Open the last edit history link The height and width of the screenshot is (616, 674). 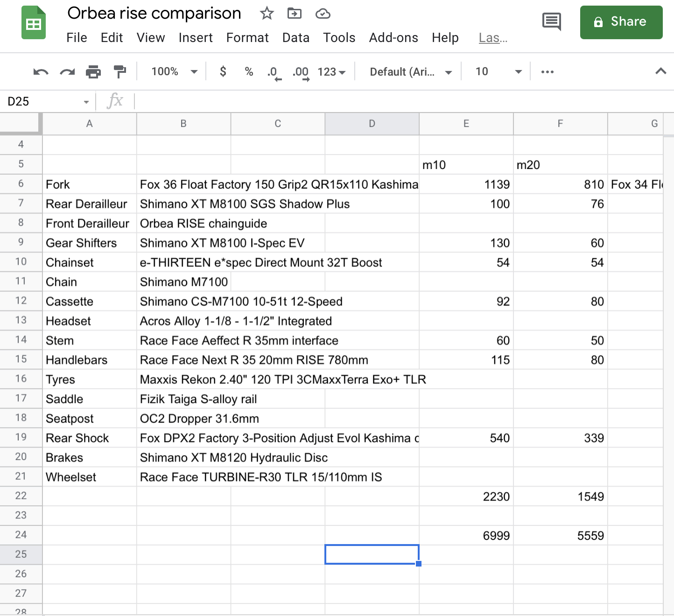click(493, 38)
